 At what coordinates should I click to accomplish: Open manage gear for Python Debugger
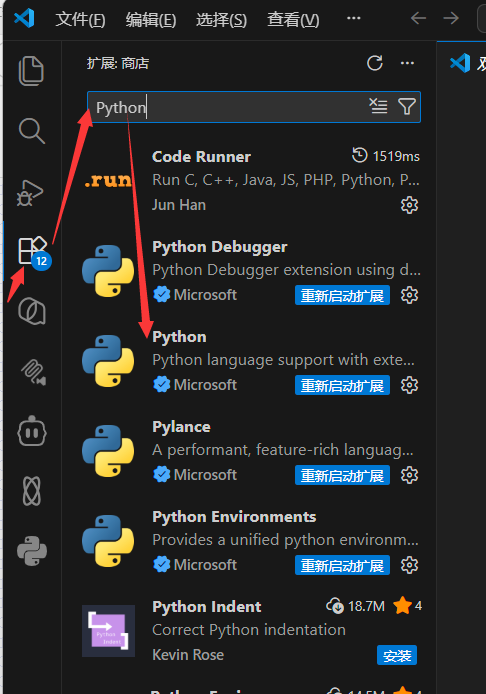(409, 295)
